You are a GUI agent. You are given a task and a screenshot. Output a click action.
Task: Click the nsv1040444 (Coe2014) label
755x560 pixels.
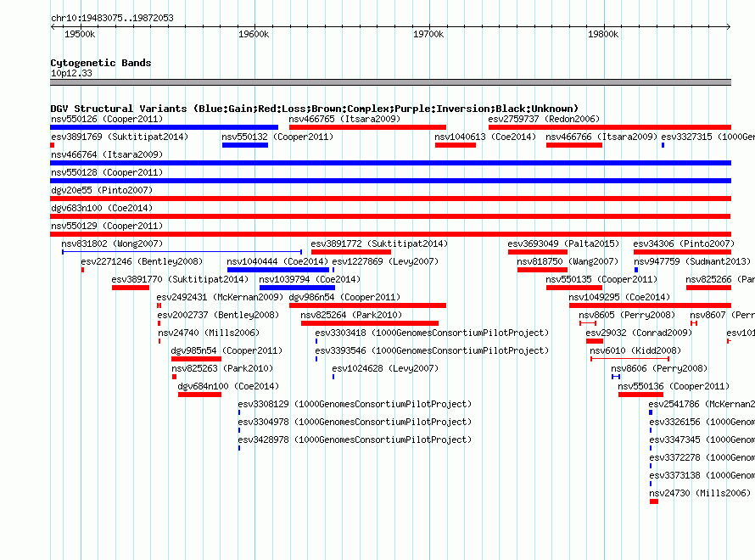point(277,261)
